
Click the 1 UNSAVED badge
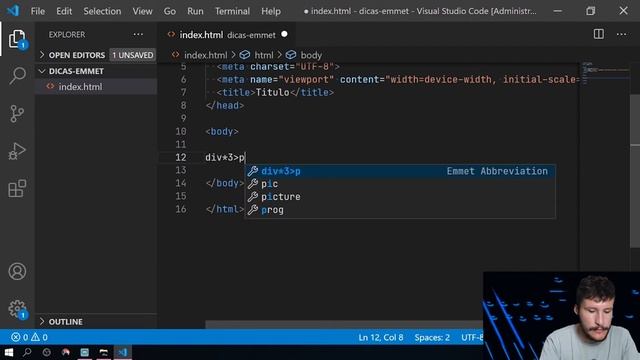point(133,55)
